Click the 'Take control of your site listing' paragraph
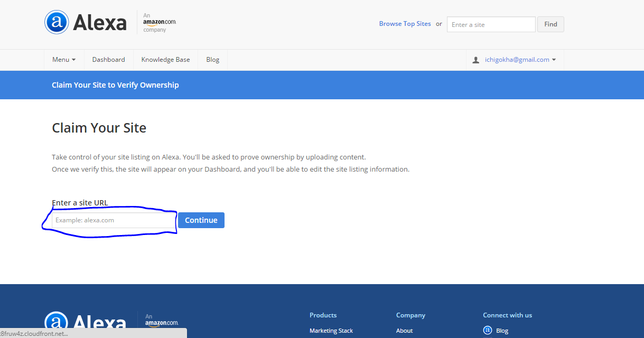644x338 pixels. (x=230, y=163)
